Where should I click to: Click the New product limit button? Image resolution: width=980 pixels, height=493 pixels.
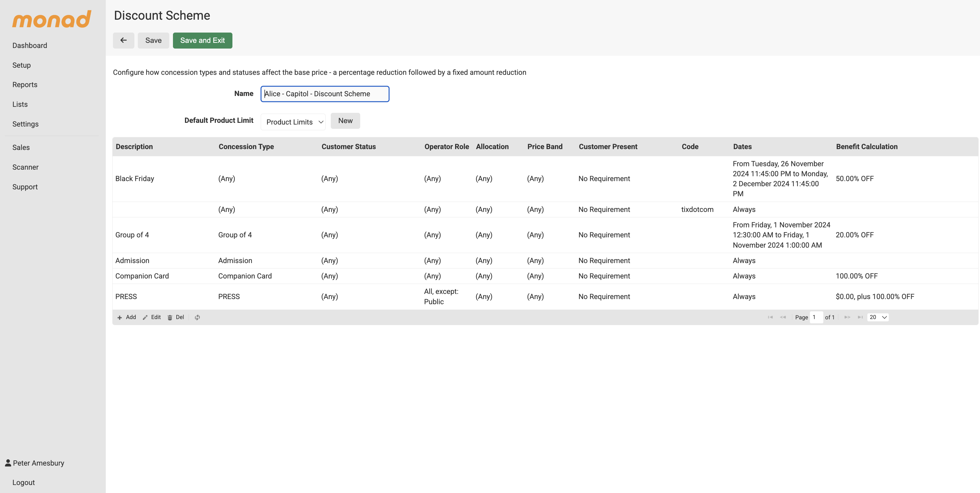[345, 121]
